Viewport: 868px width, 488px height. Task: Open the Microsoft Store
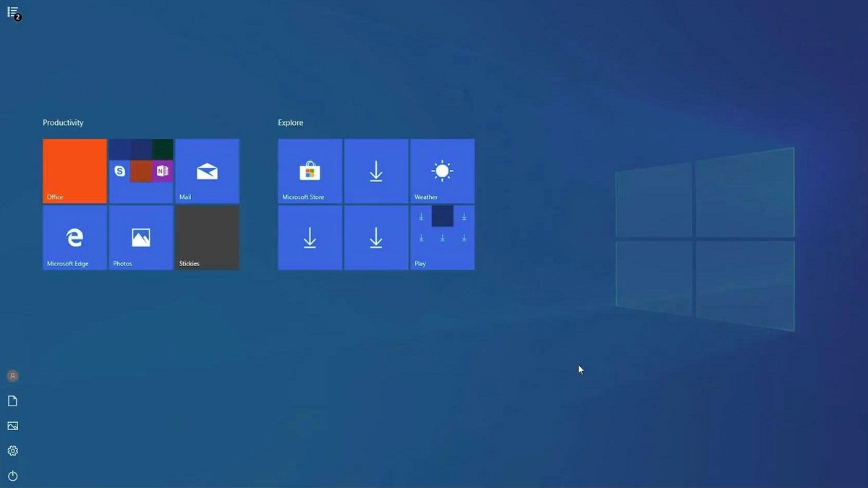[309, 171]
